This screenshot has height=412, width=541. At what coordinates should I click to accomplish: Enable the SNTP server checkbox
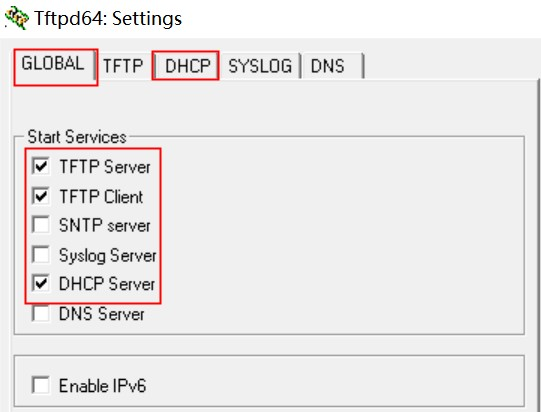pos(41,225)
